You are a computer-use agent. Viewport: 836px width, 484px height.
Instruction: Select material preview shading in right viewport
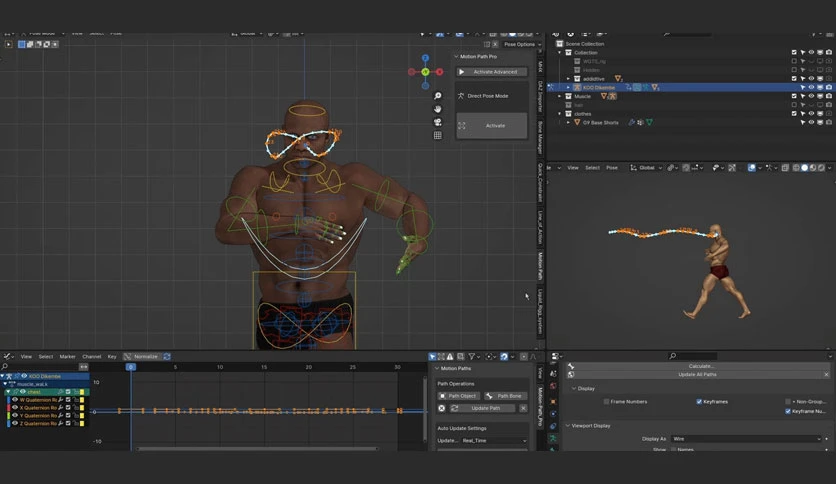[813, 167]
